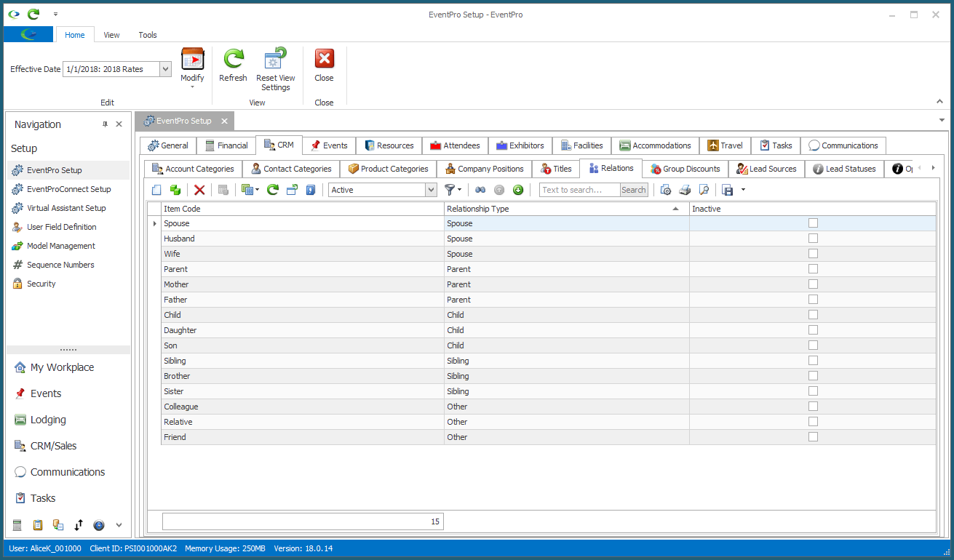
Task: Create a new relation record icon
Action: [x=156, y=190]
